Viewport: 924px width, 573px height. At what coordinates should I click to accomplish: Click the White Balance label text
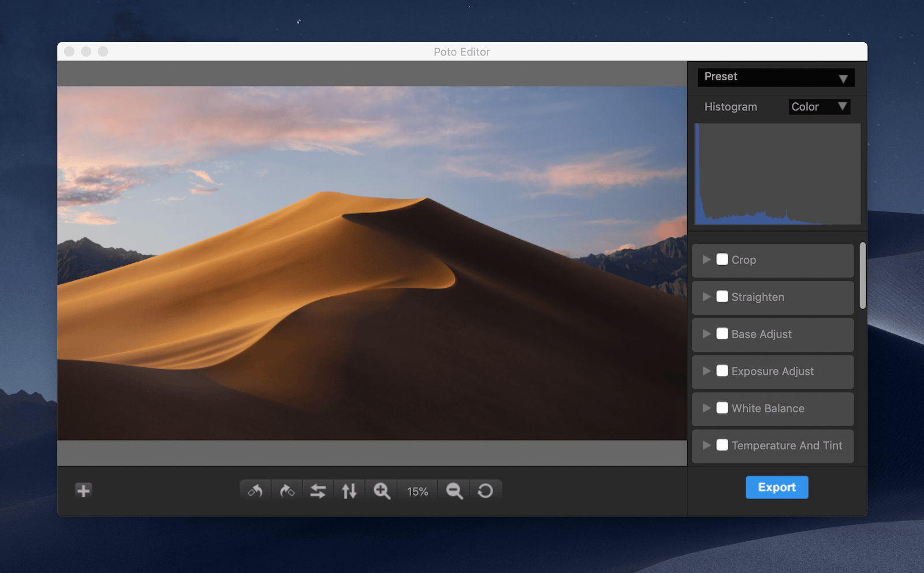[768, 408]
